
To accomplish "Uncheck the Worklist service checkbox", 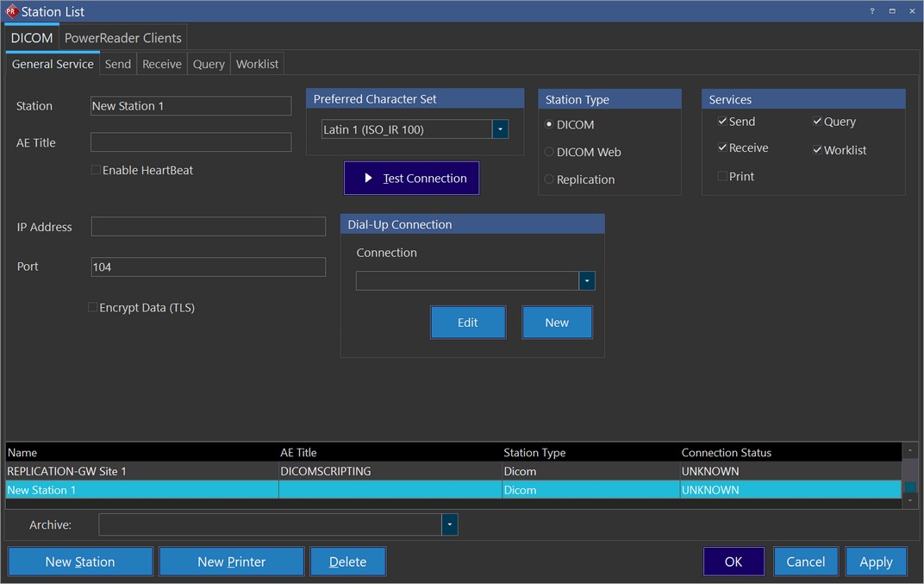I will tap(817, 150).
